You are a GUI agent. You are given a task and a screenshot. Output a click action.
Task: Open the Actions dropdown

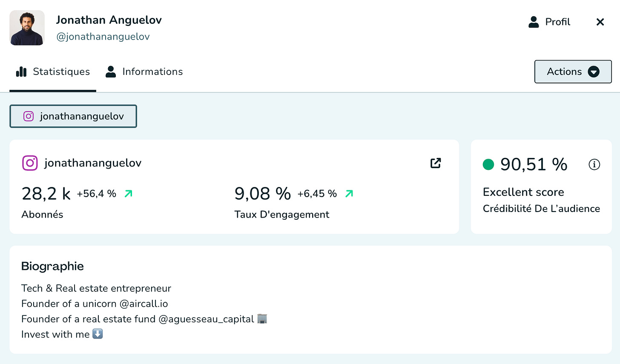coord(573,72)
